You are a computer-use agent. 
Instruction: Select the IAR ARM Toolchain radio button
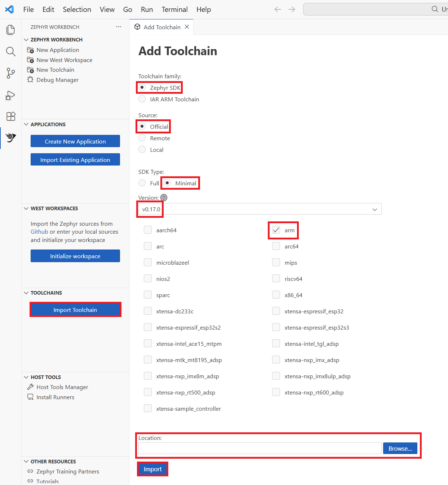[142, 99]
